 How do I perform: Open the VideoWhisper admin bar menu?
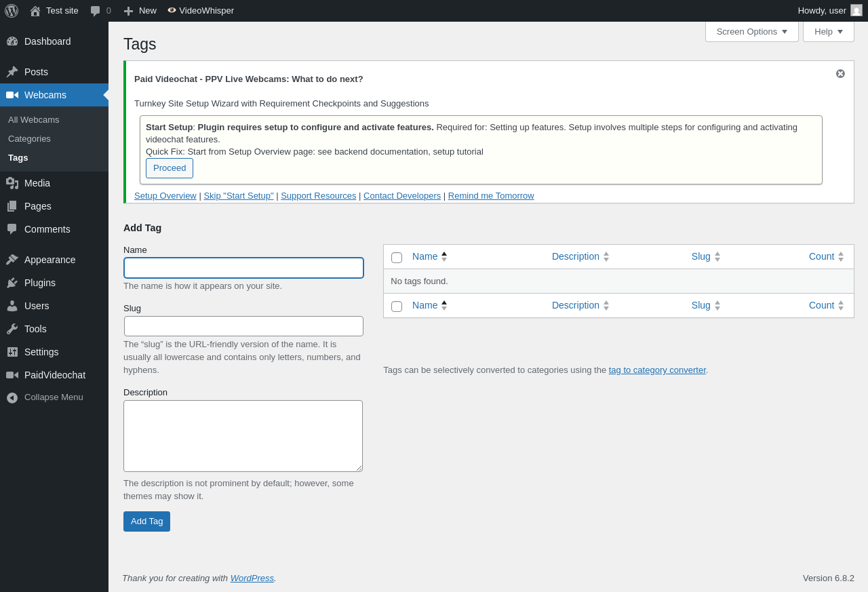coord(201,11)
